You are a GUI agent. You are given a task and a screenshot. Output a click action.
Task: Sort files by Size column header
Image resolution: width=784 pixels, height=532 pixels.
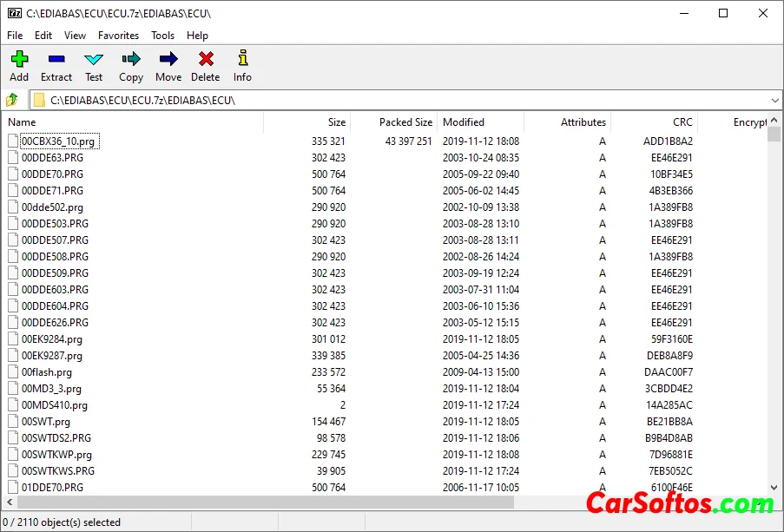pyautogui.click(x=336, y=122)
